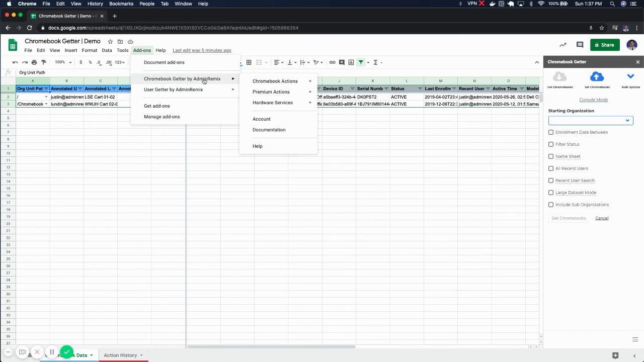Expand Bulk Options chevron icon

[630, 76]
